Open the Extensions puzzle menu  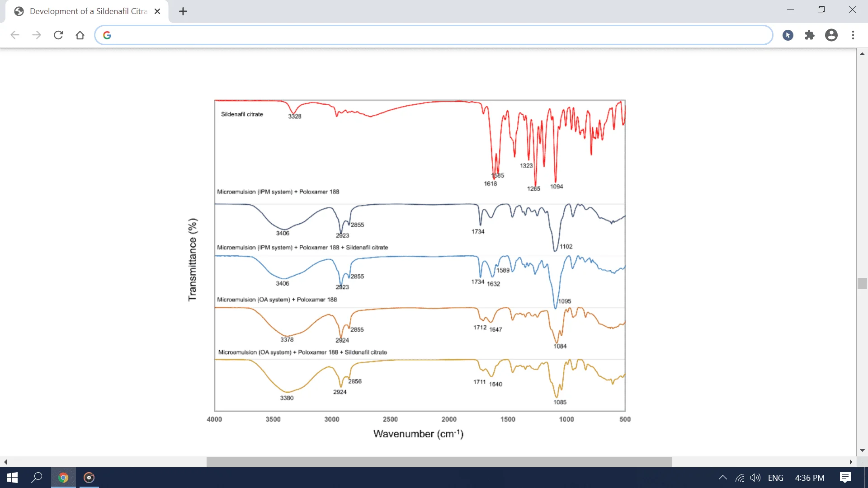810,35
